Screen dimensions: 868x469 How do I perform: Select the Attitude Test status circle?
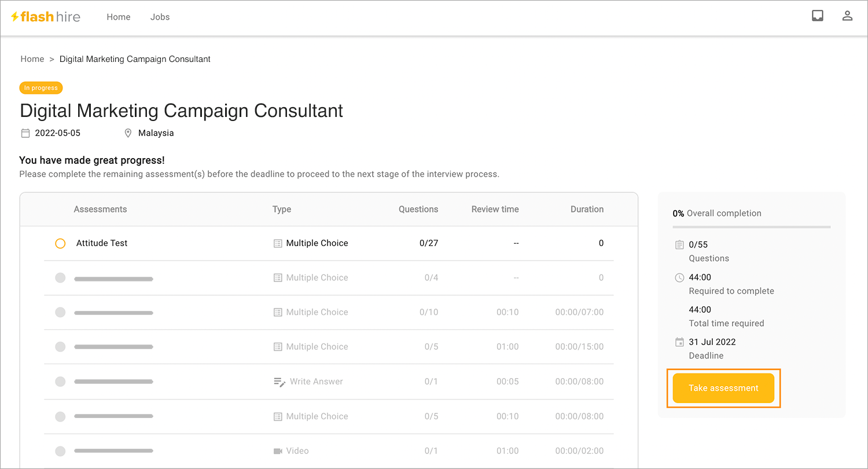click(60, 243)
